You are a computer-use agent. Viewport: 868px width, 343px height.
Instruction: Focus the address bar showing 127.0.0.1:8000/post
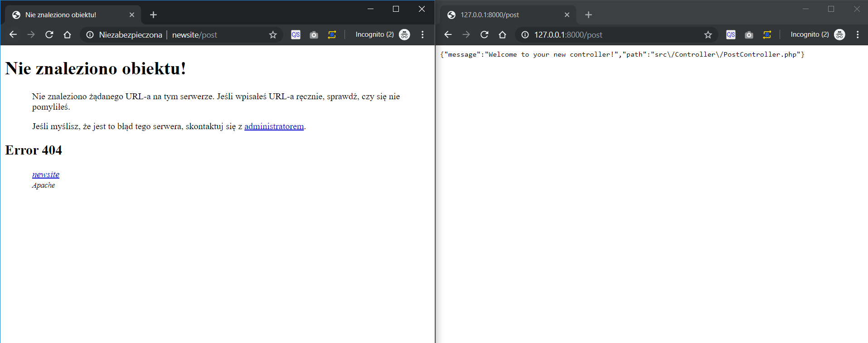pyautogui.click(x=612, y=35)
